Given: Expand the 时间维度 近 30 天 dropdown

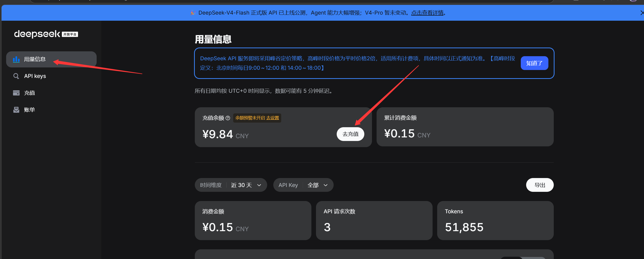Looking at the screenshot, I should 231,185.
